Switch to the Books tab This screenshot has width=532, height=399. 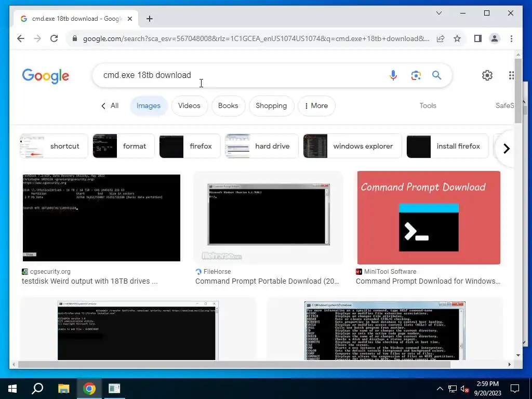(x=228, y=106)
